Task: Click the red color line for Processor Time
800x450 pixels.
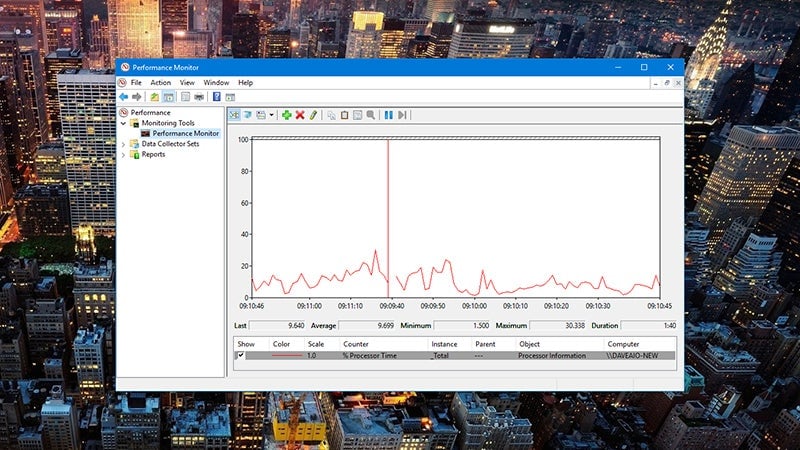Action: [x=287, y=355]
